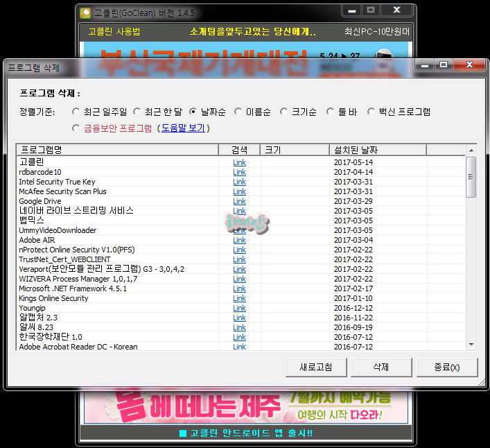The width and height of the screenshot is (490, 448).
Task: Open the 소개팅을앞두고있는 당신에게 banner link
Action: point(253,32)
